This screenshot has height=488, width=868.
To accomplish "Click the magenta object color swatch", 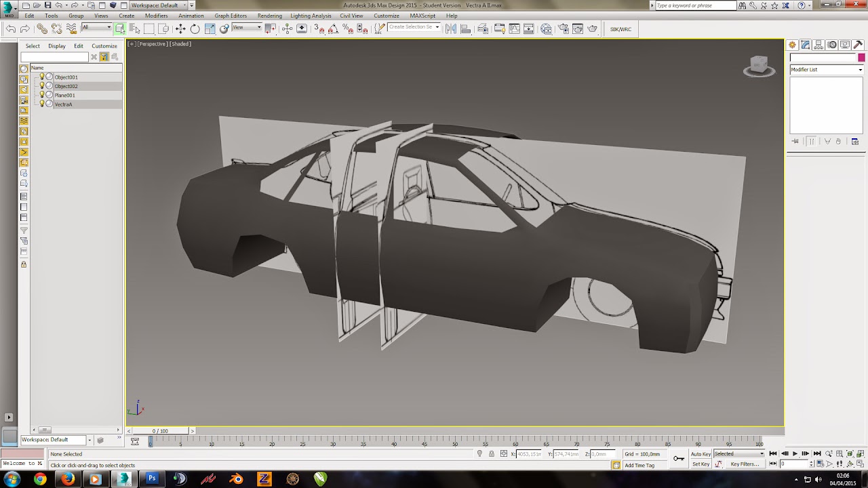I will pyautogui.click(x=861, y=58).
